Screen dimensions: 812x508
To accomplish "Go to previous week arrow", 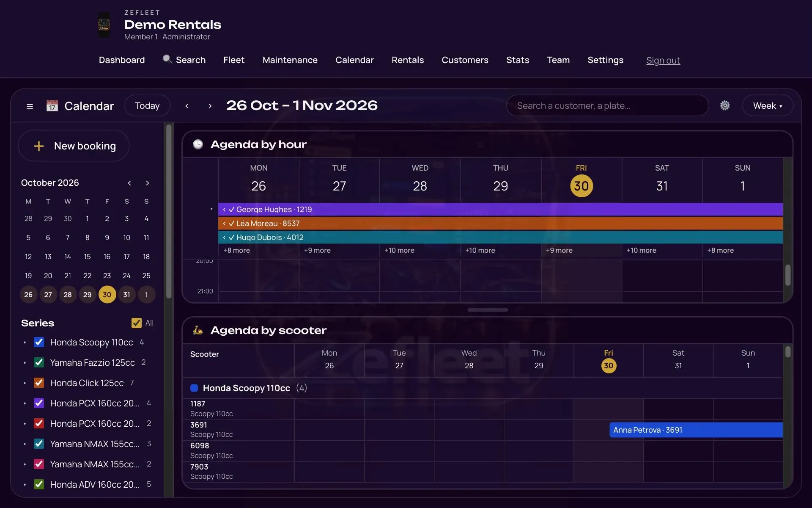I will pos(187,106).
